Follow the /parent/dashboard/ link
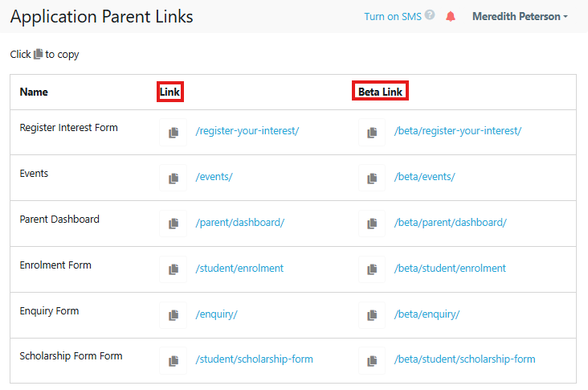This screenshot has width=588, height=390. 239,223
